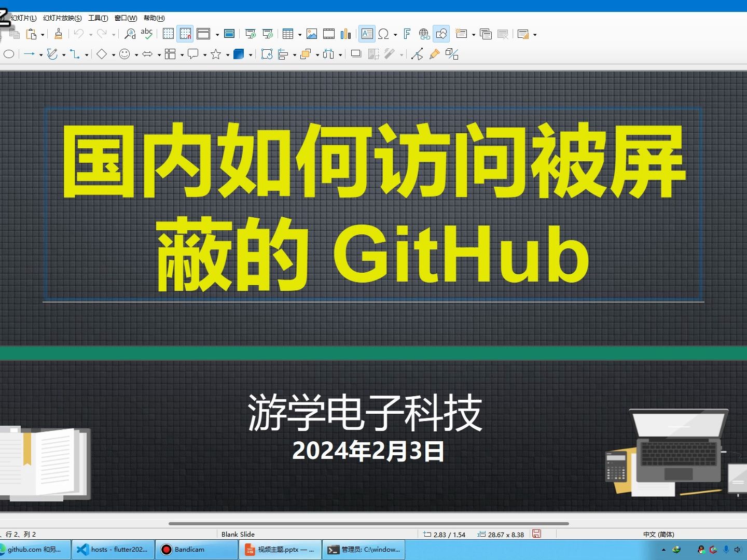Open the 窗口(W) window menu
Viewport: 747px width, 560px height.
[126, 18]
